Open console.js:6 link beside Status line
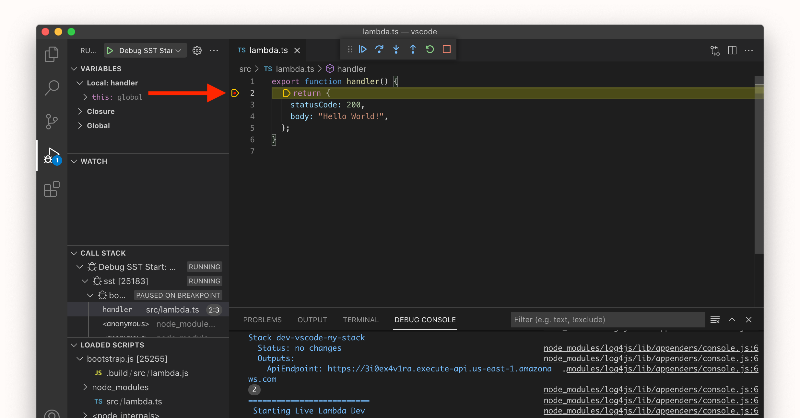 (x=651, y=348)
